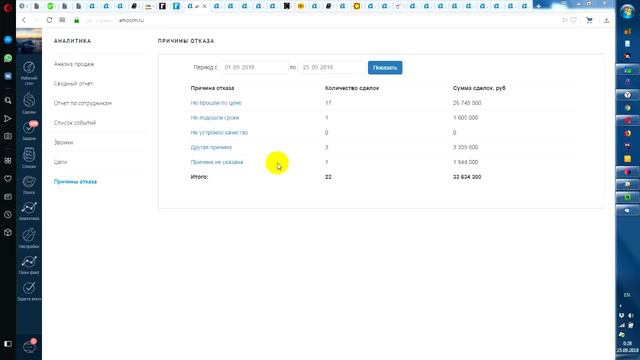
Task: Click the EN language indicator on taskbar
Action: (x=627, y=295)
